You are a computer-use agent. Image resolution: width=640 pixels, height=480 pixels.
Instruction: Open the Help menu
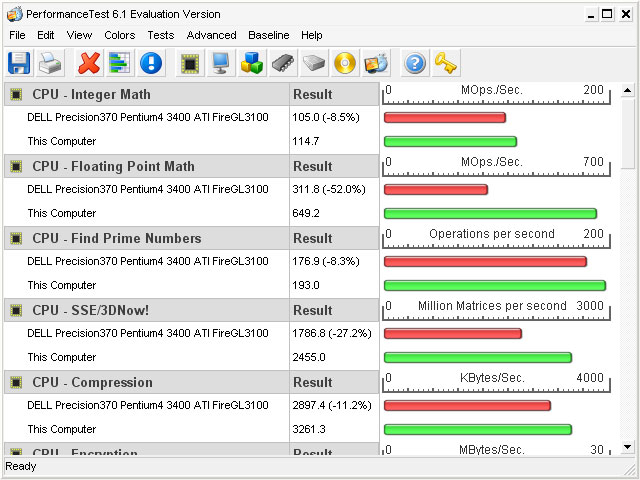point(312,35)
